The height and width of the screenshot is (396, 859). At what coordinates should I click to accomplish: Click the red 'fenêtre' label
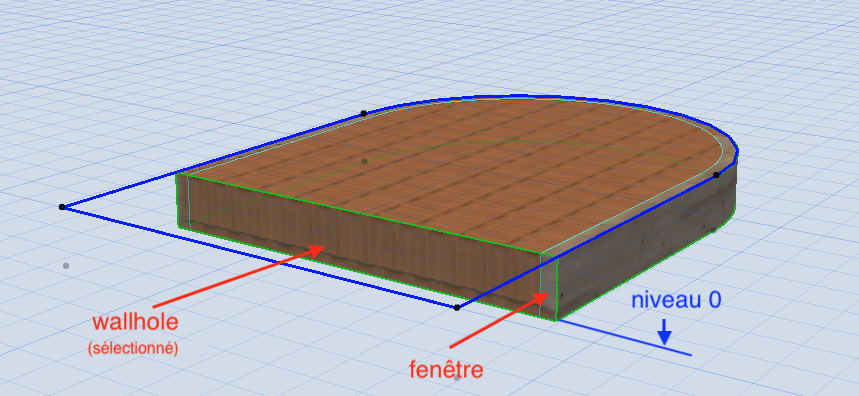click(446, 370)
